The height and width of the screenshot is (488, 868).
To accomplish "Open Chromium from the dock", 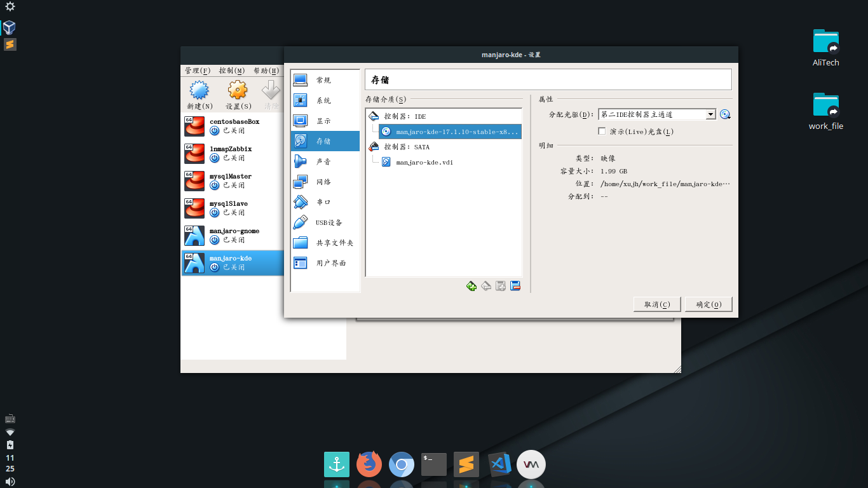I will tap(402, 464).
